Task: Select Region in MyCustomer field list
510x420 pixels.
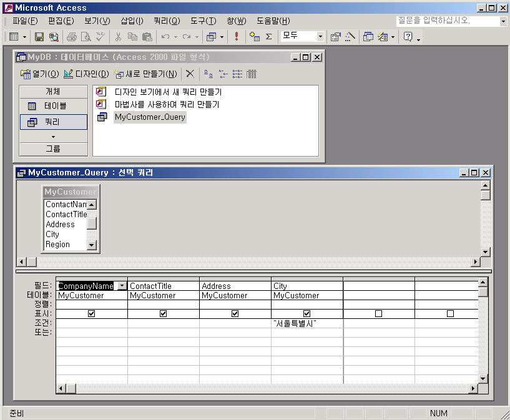Action: (x=57, y=244)
